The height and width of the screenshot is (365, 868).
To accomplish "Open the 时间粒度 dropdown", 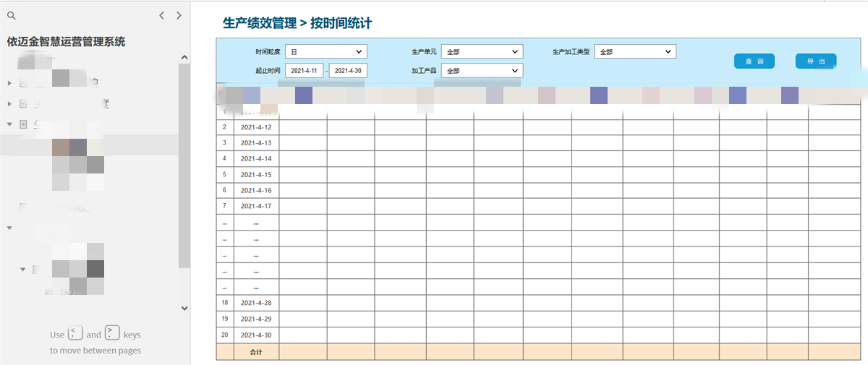I will (326, 52).
